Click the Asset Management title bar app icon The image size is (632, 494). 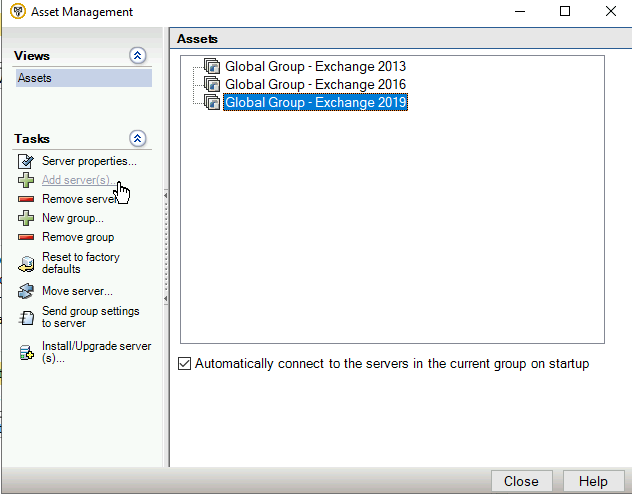click(18, 11)
